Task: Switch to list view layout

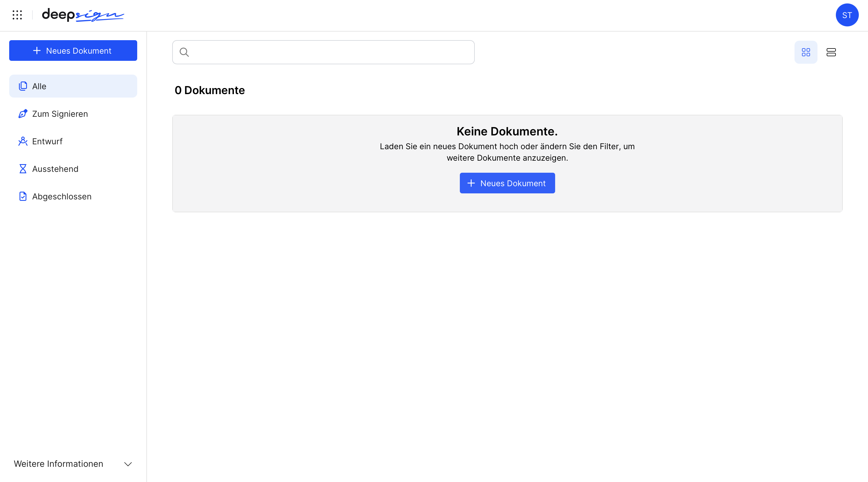Action: pos(831,52)
